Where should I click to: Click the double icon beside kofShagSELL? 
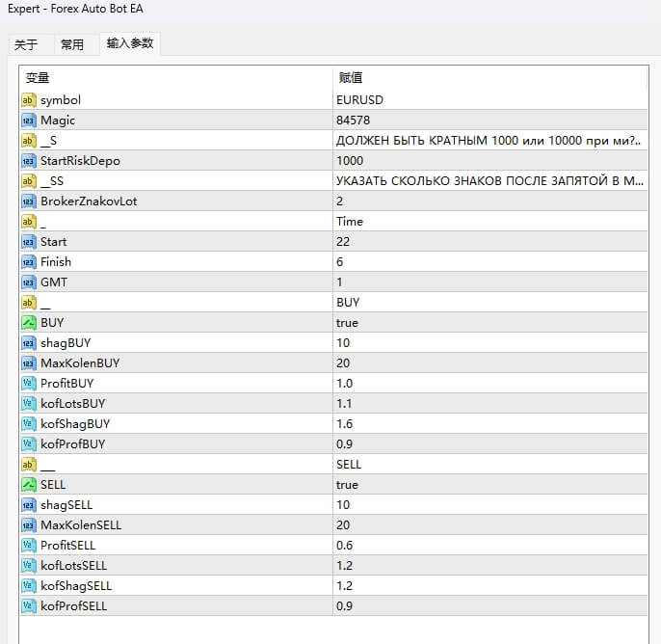point(28,586)
